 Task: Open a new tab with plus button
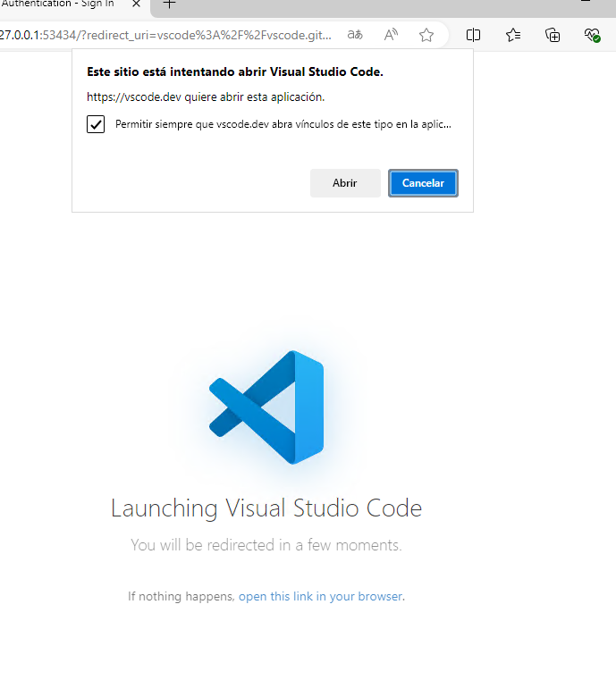169,4
